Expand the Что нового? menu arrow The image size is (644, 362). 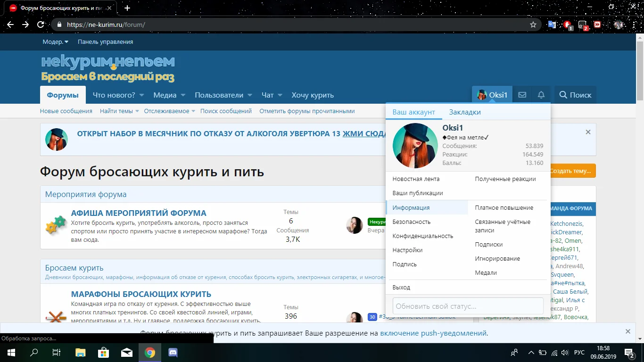(x=141, y=95)
